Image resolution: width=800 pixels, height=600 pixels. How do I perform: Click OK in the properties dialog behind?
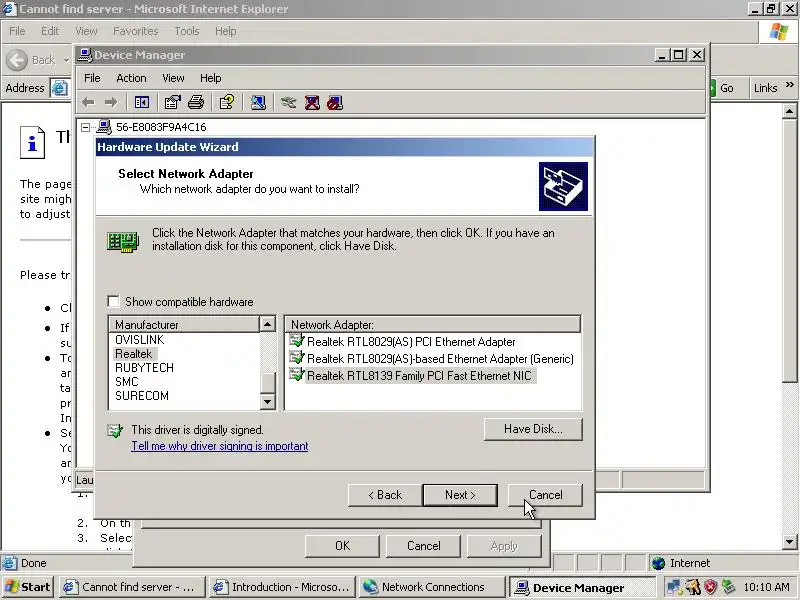click(342, 546)
